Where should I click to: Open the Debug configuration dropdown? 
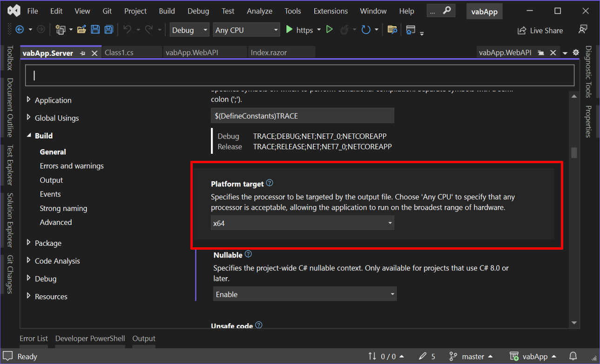[x=189, y=30]
